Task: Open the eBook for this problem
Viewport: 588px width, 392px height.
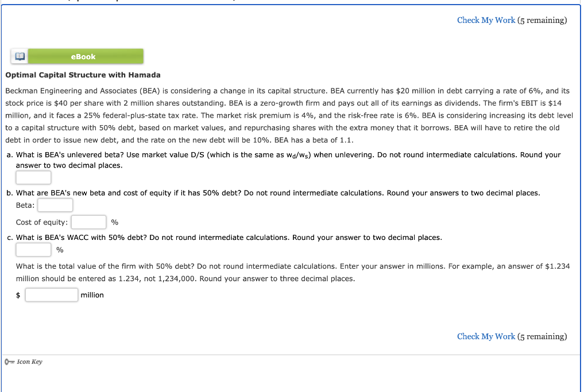Action: [x=83, y=56]
